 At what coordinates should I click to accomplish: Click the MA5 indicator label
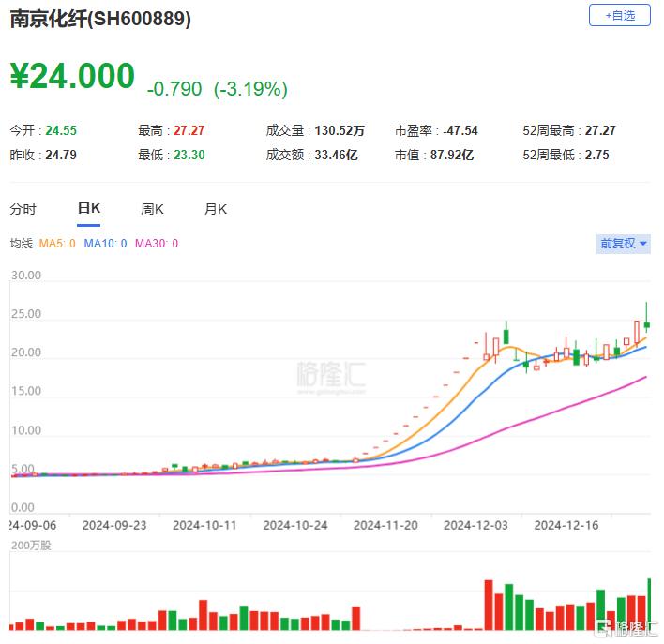click(57, 244)
